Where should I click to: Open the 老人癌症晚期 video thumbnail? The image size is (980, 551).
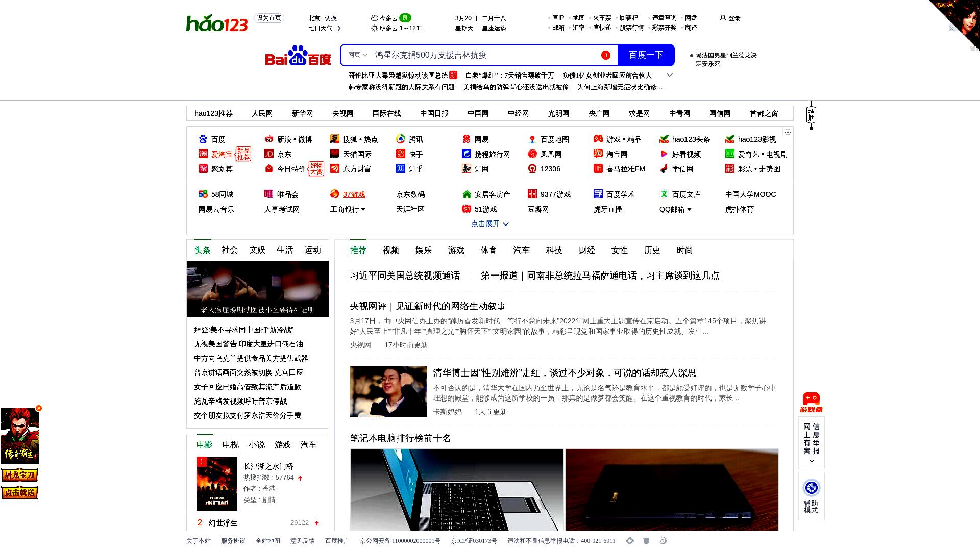258,289
